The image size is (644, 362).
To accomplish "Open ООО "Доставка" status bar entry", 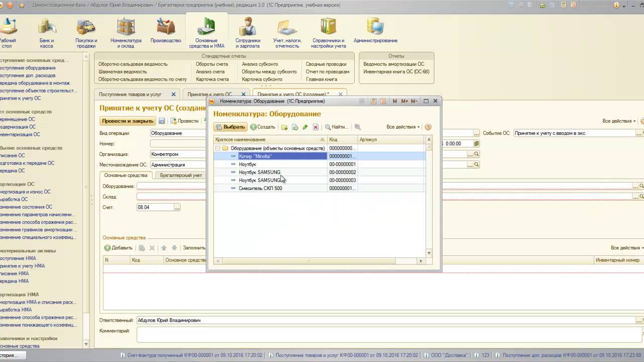I will (445, 355).
